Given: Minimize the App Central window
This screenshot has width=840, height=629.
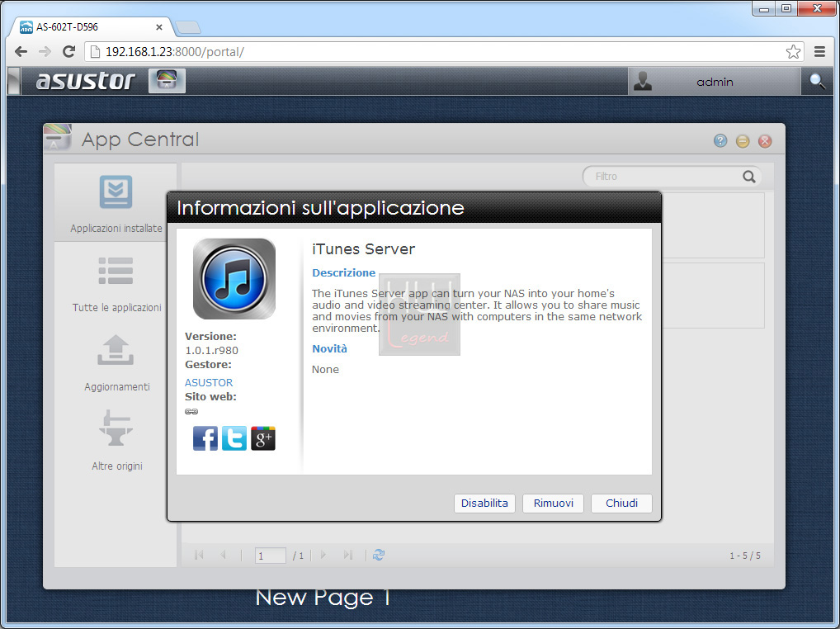Looking at the screenshot, I should 743,141.
